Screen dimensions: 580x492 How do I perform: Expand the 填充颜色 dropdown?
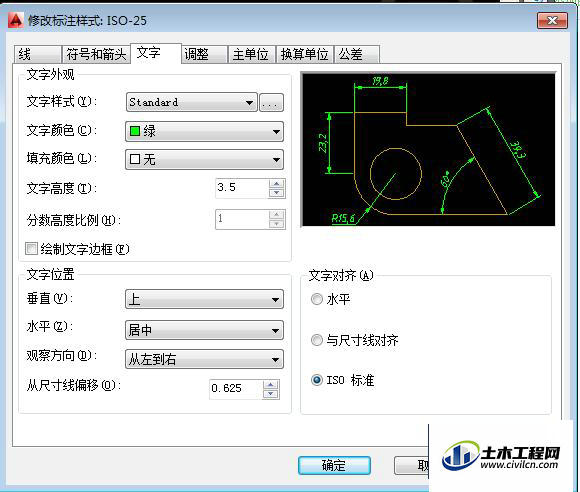(x=205, y=159)
